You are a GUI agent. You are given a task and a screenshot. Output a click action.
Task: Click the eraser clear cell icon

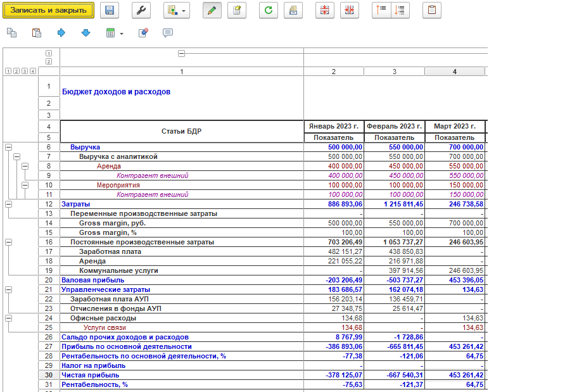click(143, 33)
